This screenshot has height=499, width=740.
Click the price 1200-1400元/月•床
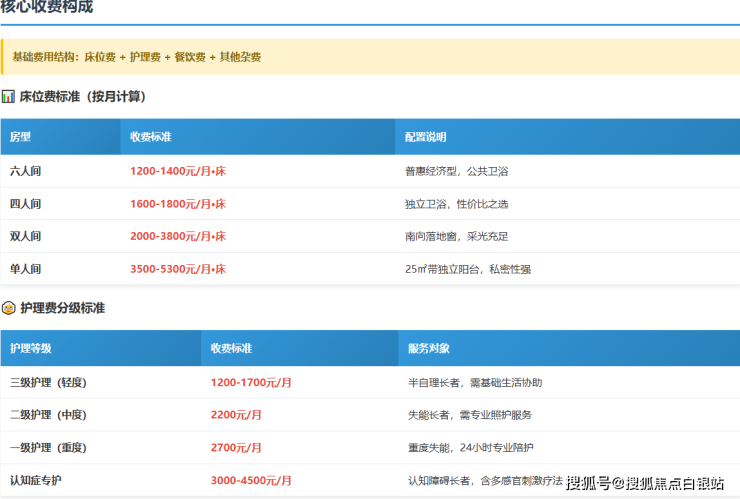[x=178, y=171]
